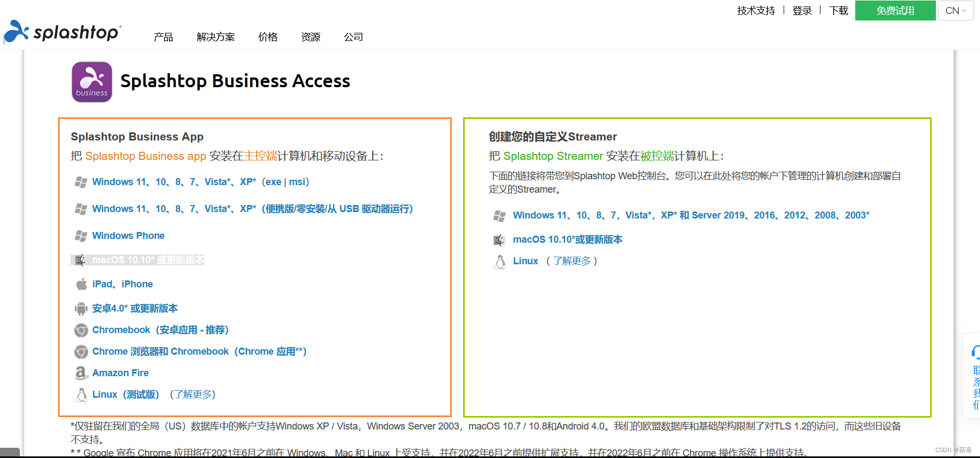980x458 pixels.
Task: Click Linux penguin icon in Business App list
Action: click(x=81, y=395)
